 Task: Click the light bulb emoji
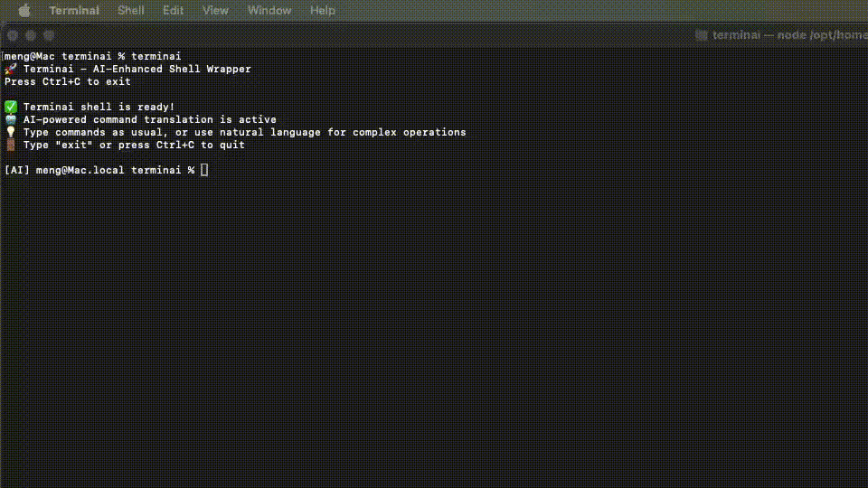tap(11, 132)
